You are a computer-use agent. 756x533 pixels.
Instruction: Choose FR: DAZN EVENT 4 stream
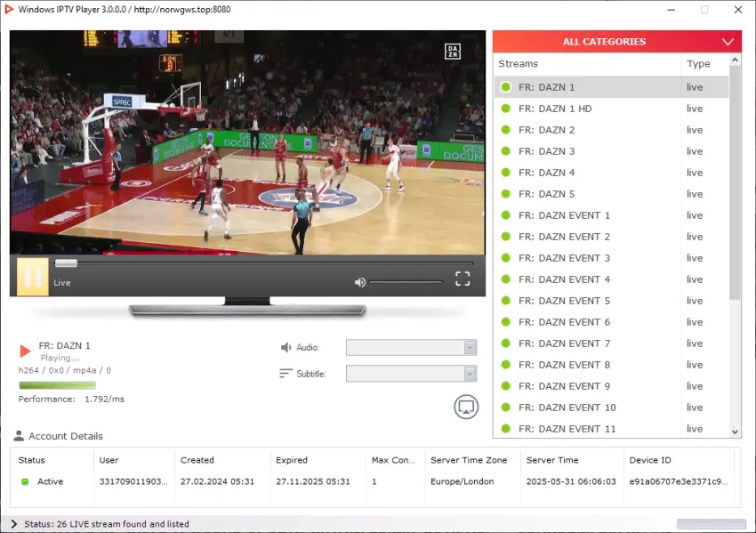coord(611,279)
